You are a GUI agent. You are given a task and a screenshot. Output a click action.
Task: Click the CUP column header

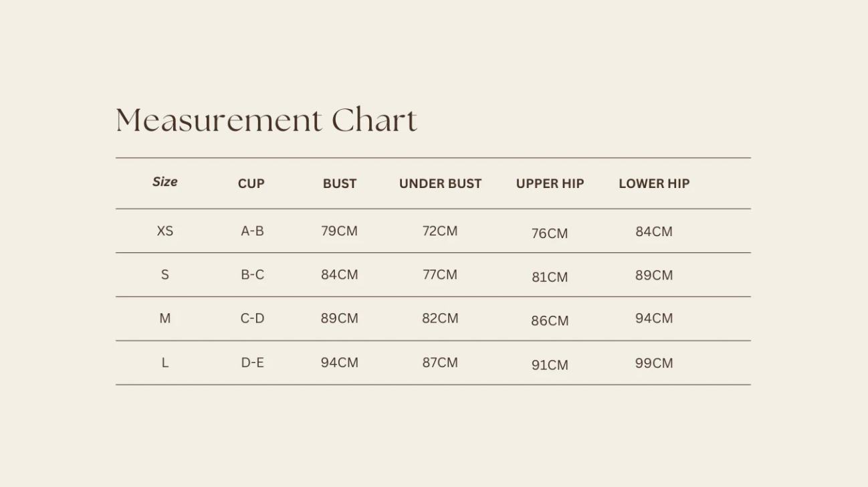251,184
